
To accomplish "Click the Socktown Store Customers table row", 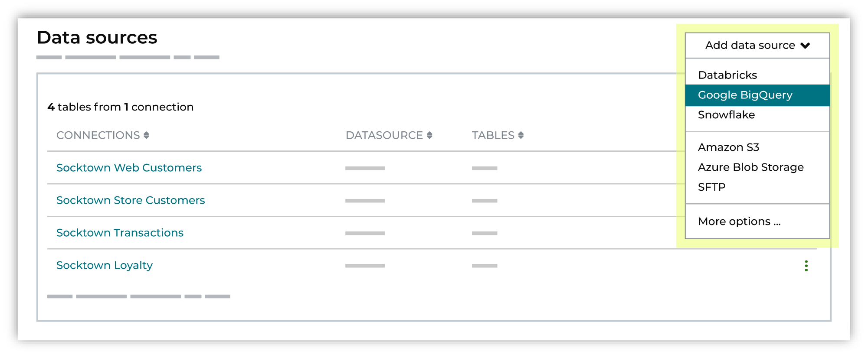I will 131,200.
